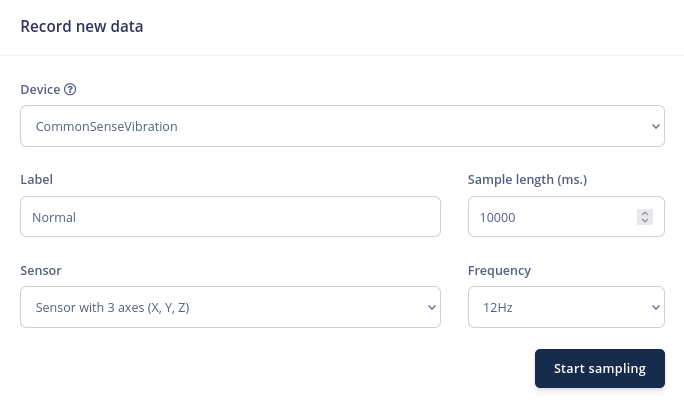Select the CommonSenseVibration text in Device box
Viewport: 684px width, 408px height.
107,126
